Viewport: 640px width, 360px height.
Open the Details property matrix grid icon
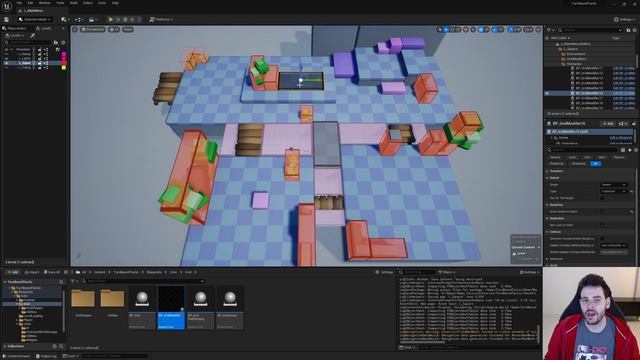coord(623,150)
